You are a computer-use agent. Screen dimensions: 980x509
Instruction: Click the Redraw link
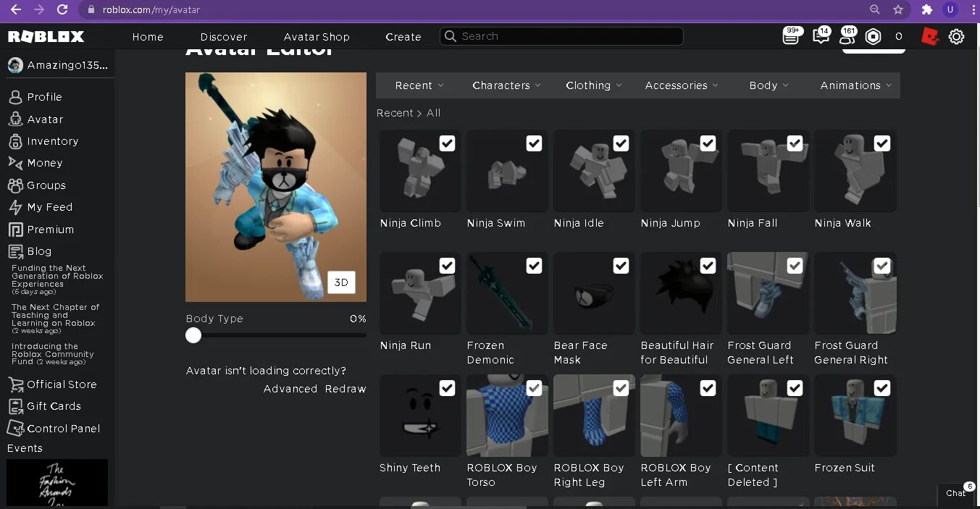pos(345,389)
